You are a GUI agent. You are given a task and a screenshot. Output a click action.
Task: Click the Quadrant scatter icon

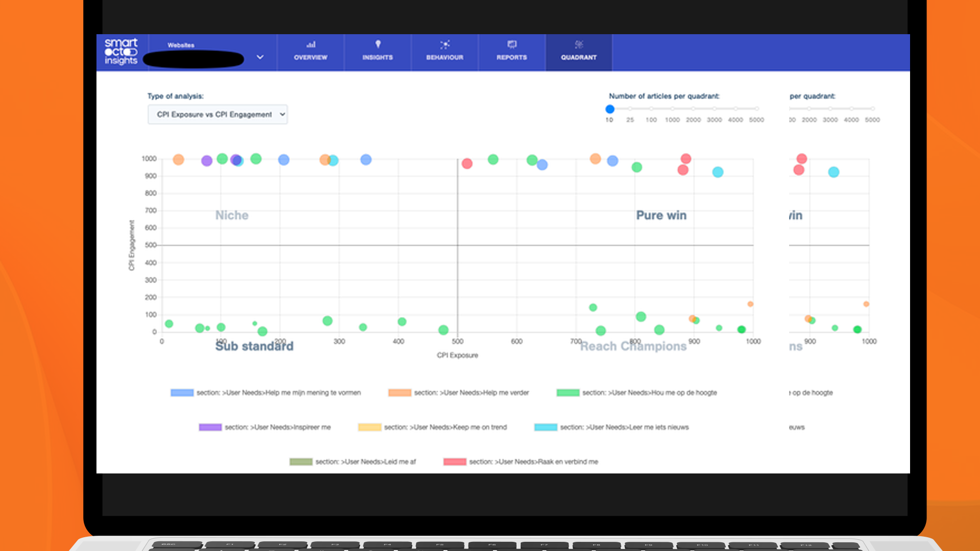(x=579, y=44)
